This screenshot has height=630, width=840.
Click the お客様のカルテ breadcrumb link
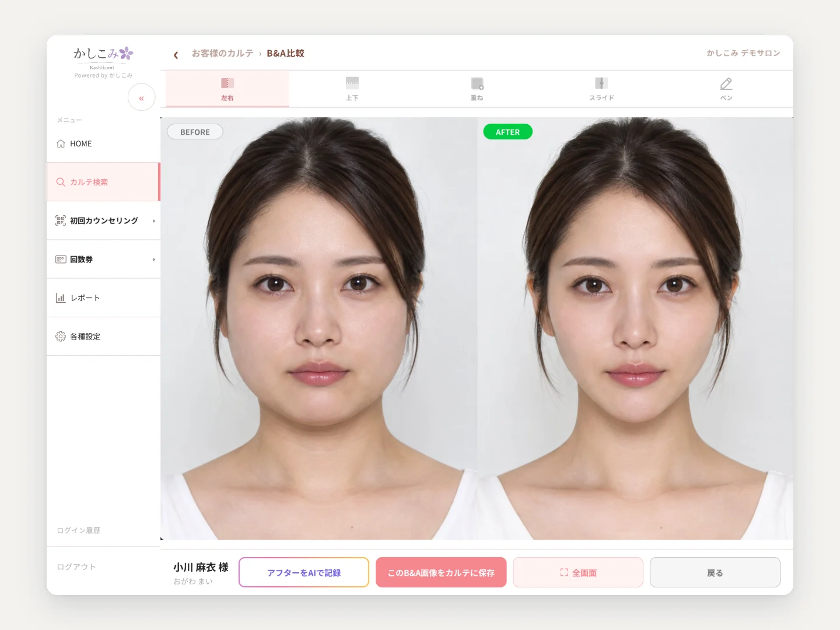(223, 53)
